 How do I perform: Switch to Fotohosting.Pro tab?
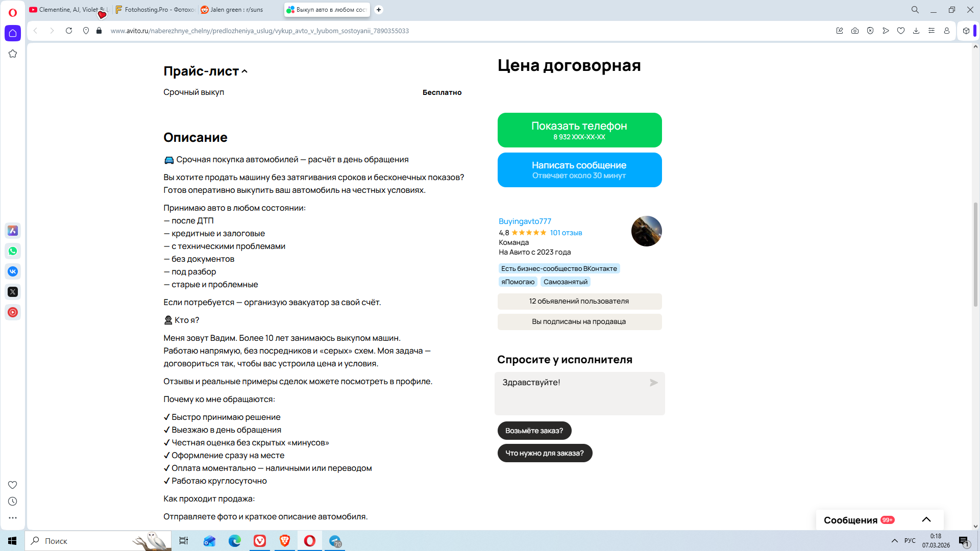pyautogui.click(x=156, y=10)
